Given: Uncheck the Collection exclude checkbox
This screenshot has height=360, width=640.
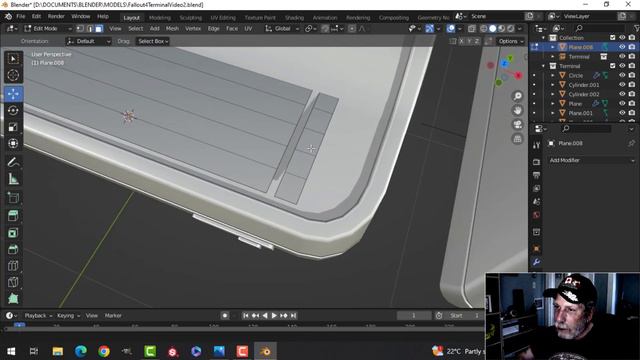Looking at the screenshot, I should click(x=612, y=38).
